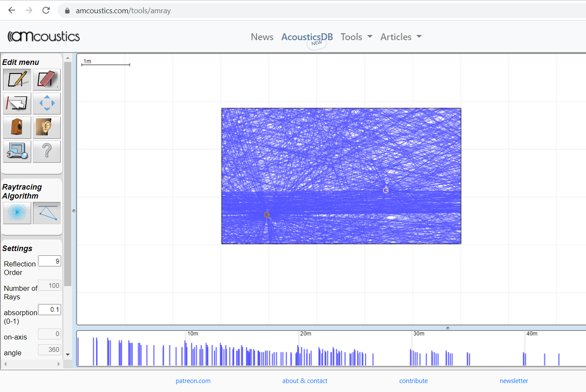The image size is (586, 392).
Task: Select the ear listener tool
Action: (47, 127)
